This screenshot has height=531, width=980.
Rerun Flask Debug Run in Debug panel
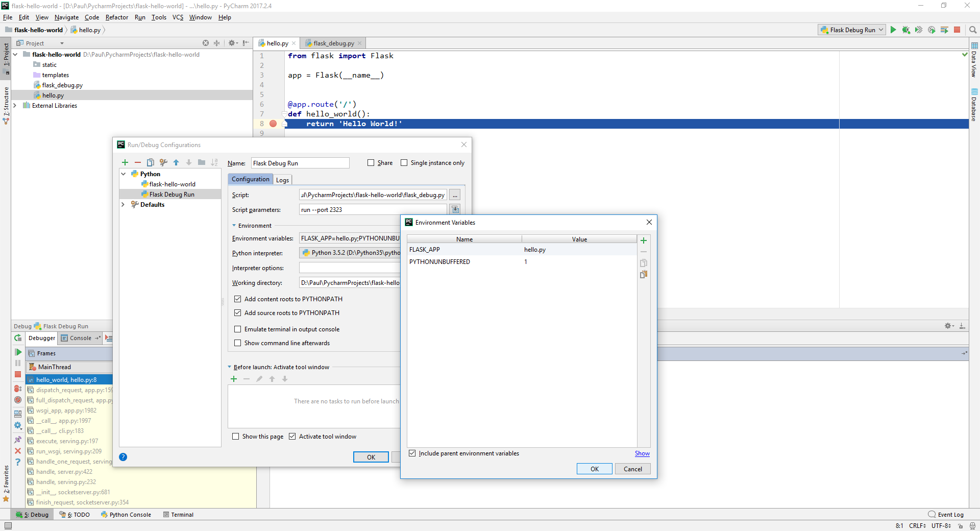(18, 338)
